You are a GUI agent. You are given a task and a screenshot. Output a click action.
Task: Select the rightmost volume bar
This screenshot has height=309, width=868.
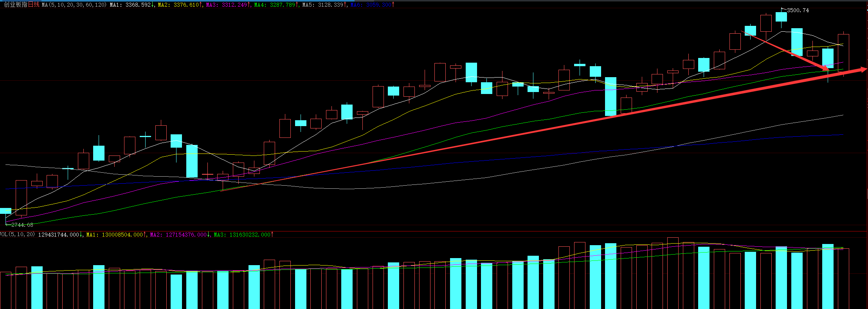[x=843, y=278]
